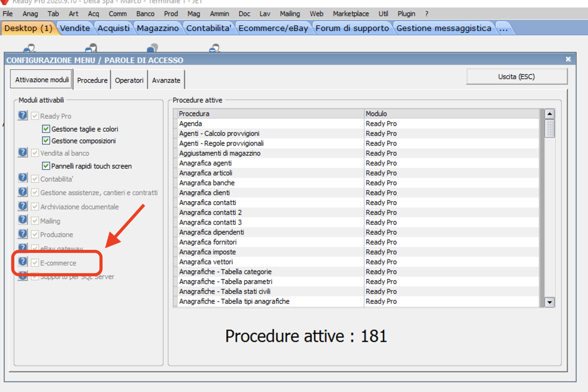Viewport: 588px width, 392px height.
Task: Click the Procedura column header
Action: 271,114
